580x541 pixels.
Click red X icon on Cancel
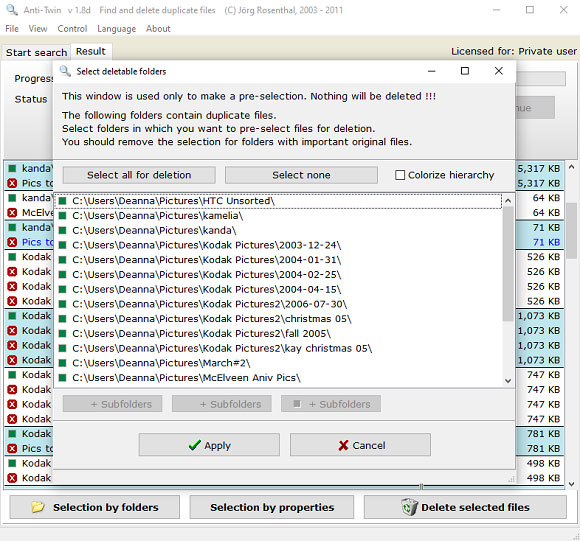pos(343,445)
